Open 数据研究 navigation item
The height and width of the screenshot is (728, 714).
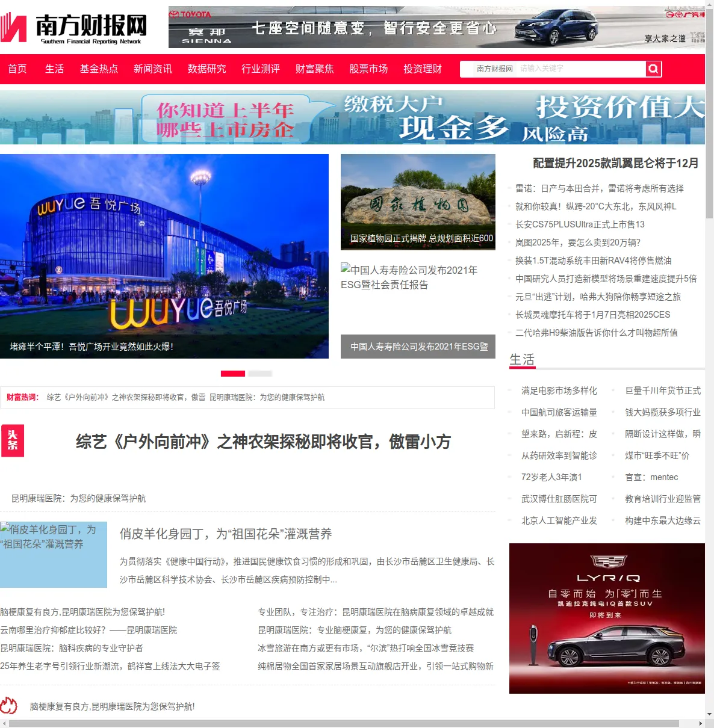click(206, 69)
